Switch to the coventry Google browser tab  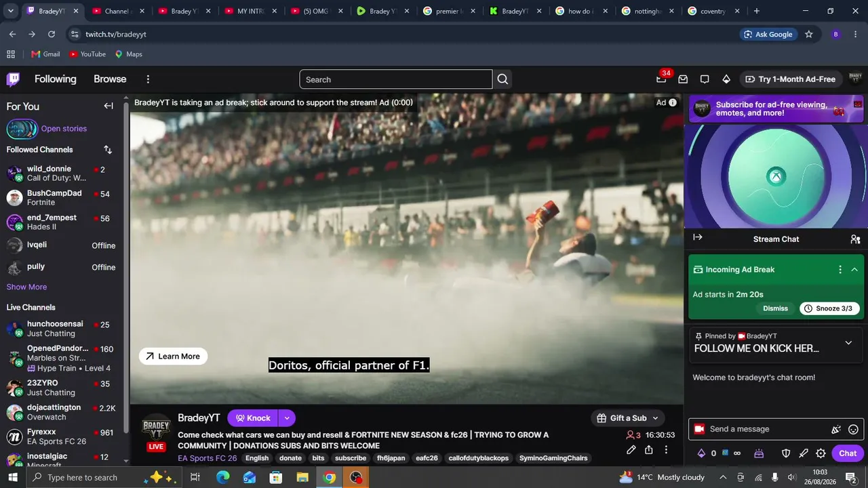click(x=713, y=11)
